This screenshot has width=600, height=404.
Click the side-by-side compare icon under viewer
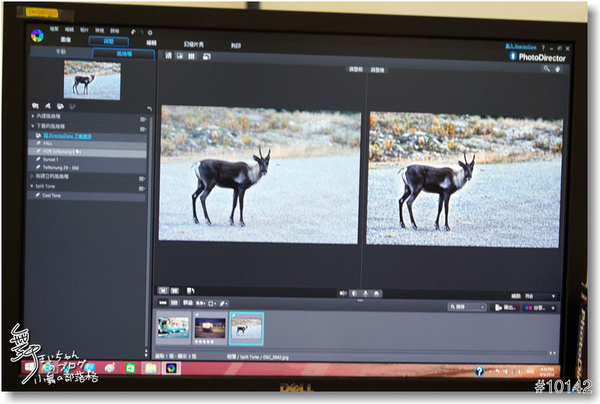point(175,291)
